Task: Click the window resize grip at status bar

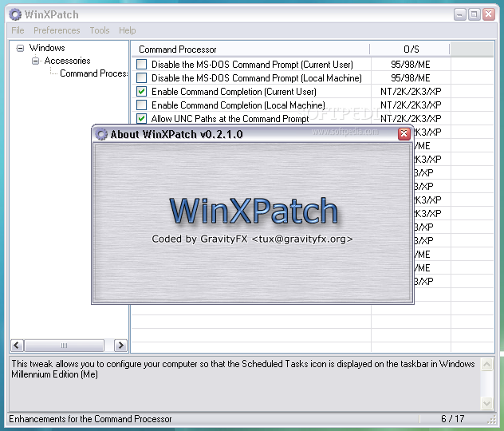Action: point(492,419)
